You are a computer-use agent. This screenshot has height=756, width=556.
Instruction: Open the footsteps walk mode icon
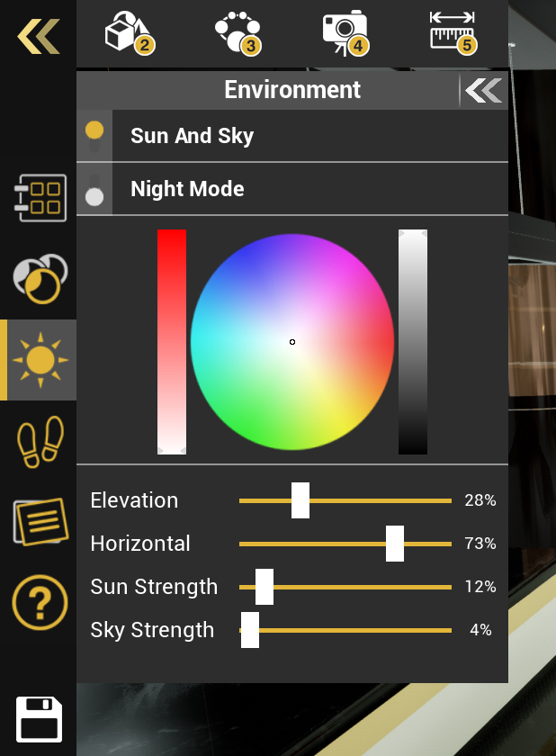click(x=40, y=442)
